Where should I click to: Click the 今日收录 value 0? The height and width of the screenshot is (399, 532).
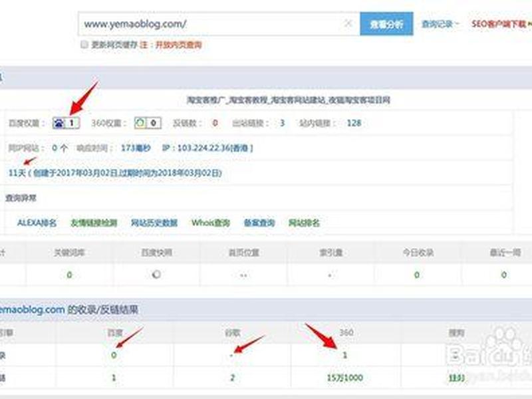417,275
